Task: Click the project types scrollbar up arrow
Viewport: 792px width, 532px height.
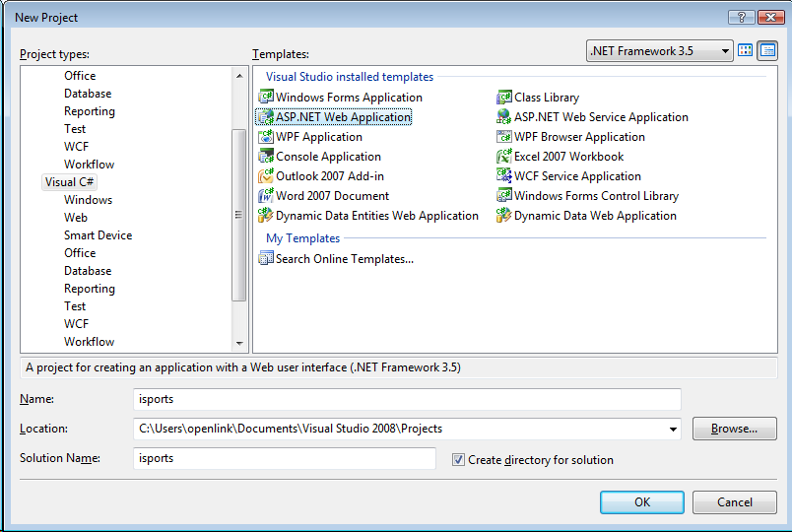Action: (x=239, y=76)
